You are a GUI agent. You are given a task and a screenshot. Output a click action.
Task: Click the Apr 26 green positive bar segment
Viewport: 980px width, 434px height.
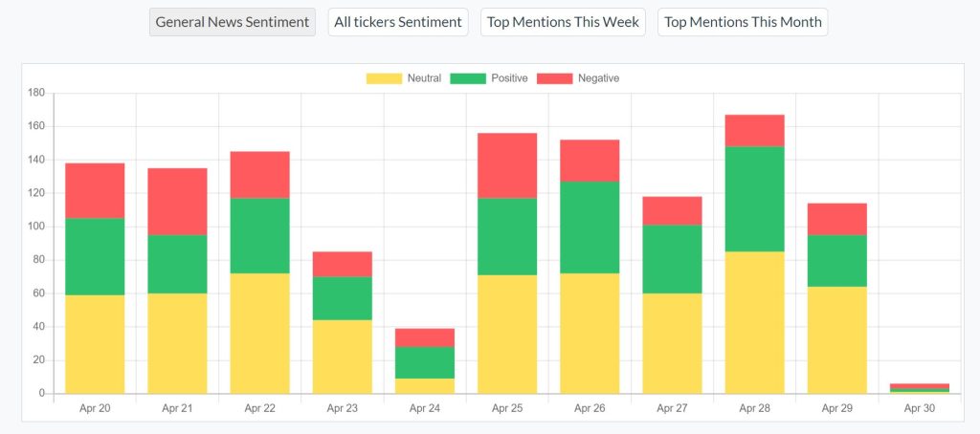(589, 228)
